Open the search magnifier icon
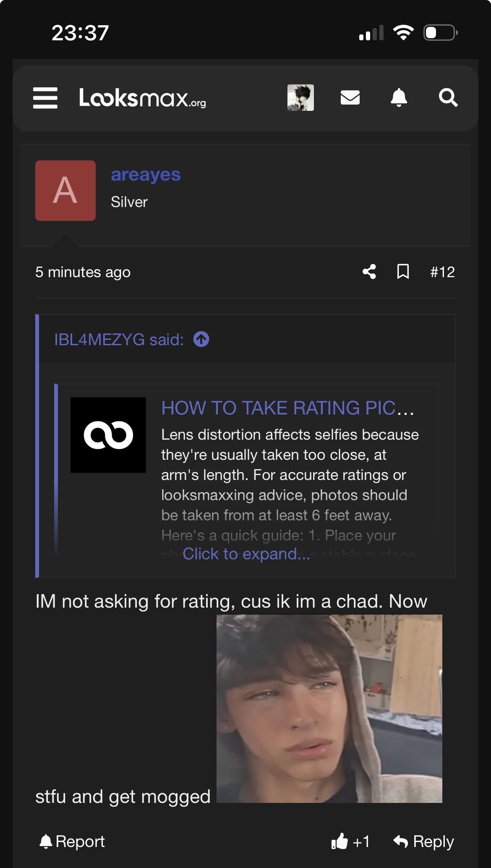The image size is (491, 868). pyautogui.click(x=448, y=98)
